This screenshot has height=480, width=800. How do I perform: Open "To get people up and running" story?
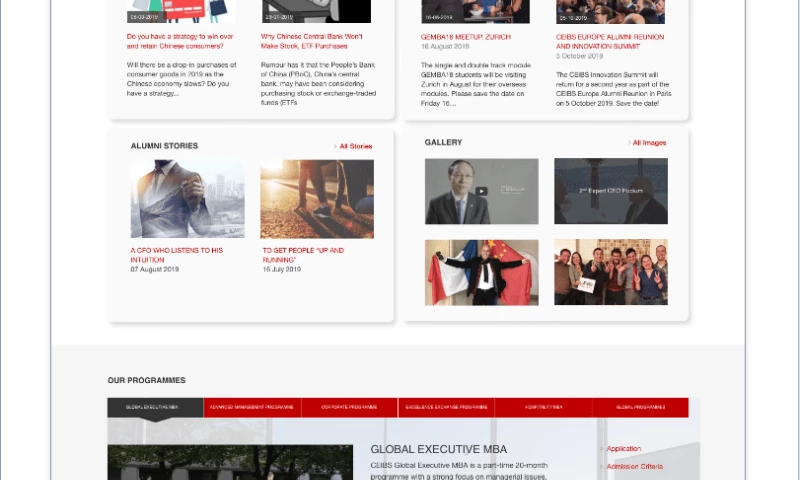tap(303, 255)
